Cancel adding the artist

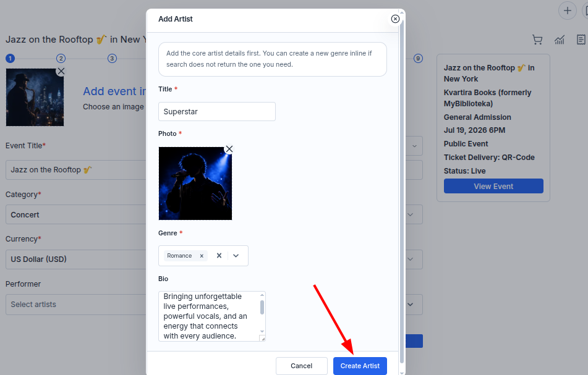pos(302,366)
